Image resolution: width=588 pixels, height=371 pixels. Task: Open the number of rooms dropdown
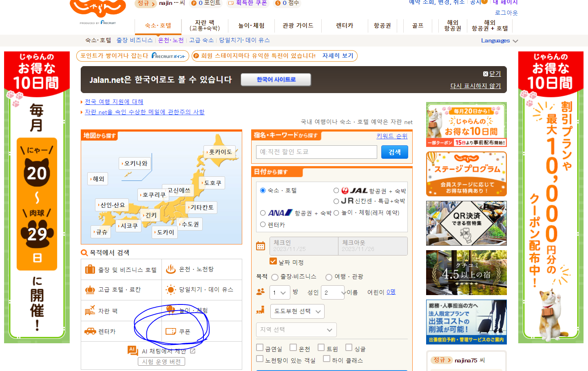280,292
